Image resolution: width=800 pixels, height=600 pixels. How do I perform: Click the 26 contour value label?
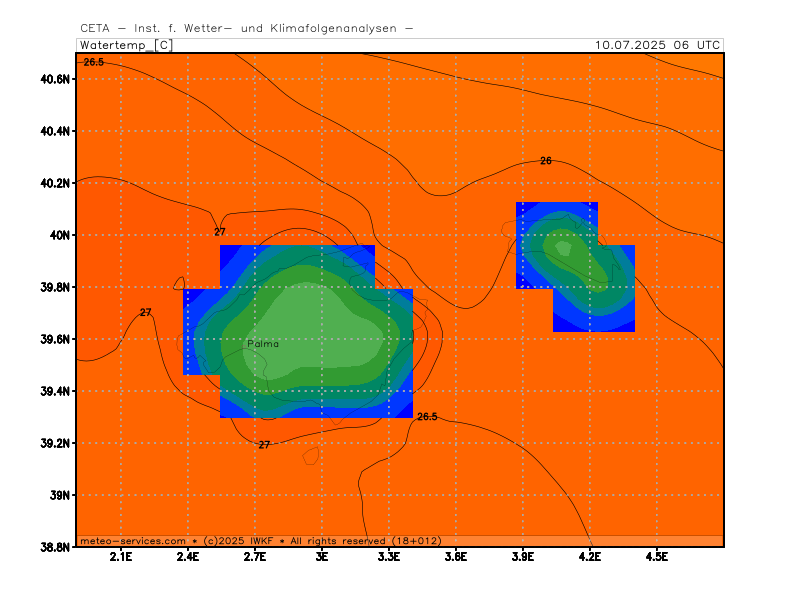(x=546, y=161)
